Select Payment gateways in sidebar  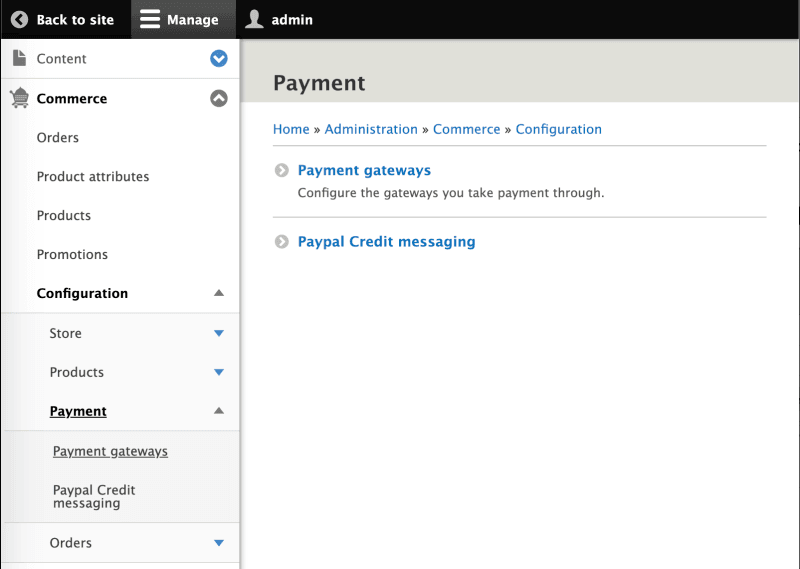[110, 452]
